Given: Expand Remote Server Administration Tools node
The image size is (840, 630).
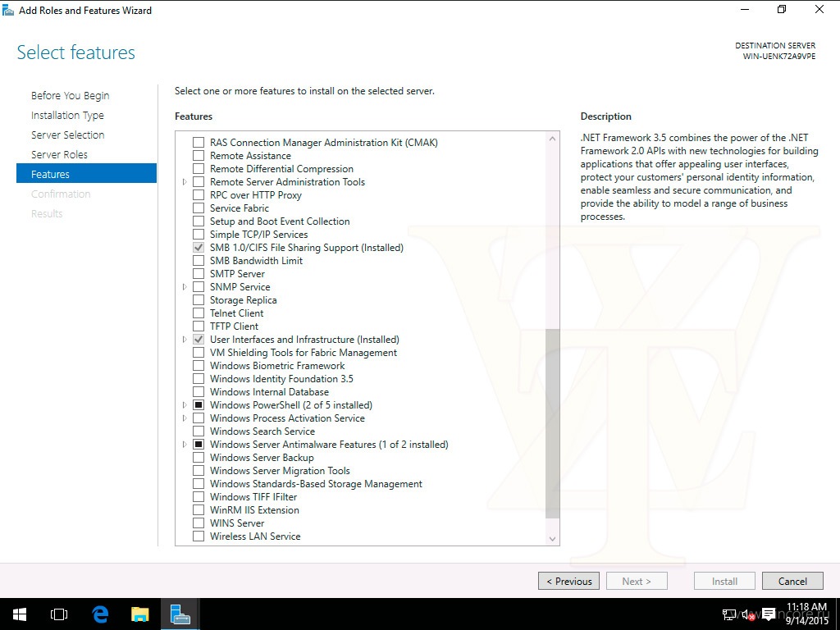Looking at the screenshot, I should pyautogui.click(x=185, y=182).
